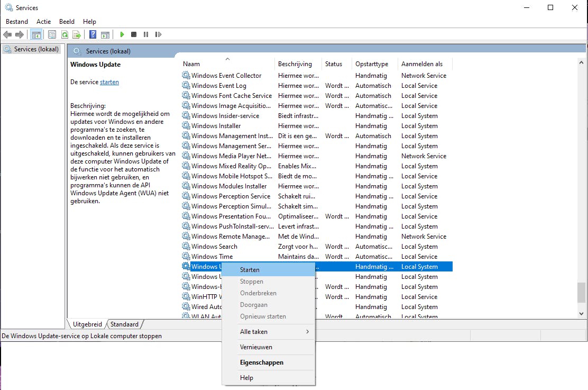The height and width of the screenshot is (390, 588).
Task: Open the Help menu in the menu bar
Action: [89, 22]
